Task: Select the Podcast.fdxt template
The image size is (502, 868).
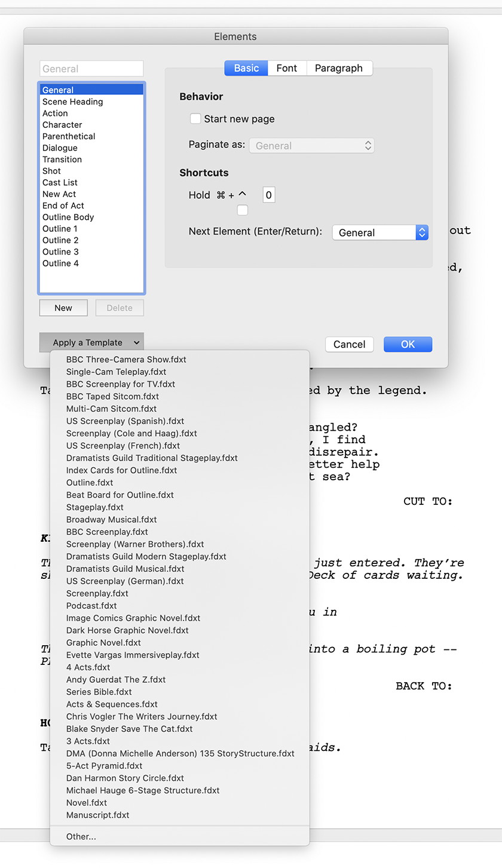Action: click(x=91, y=606)
